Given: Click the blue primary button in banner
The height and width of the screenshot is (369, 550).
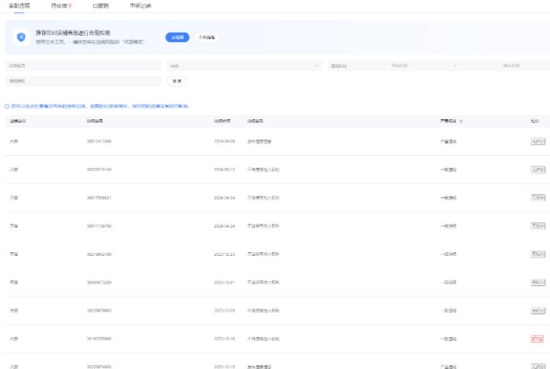Looking at the screenshot, I should (177, 37).
